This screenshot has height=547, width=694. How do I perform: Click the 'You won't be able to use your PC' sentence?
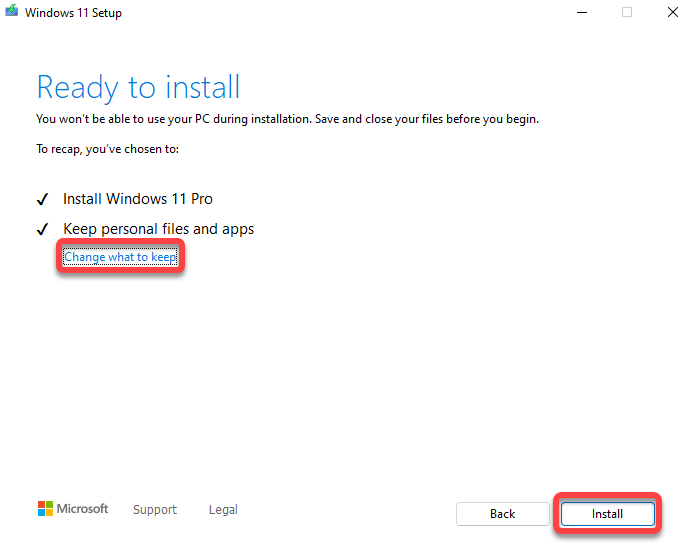pos(287,119)
